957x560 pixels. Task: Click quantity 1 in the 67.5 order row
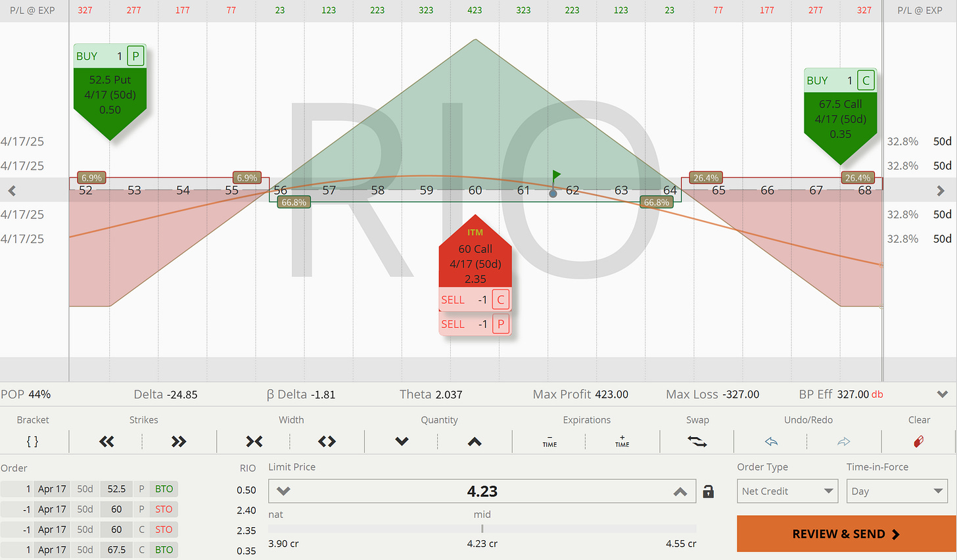tap(17, 550)
